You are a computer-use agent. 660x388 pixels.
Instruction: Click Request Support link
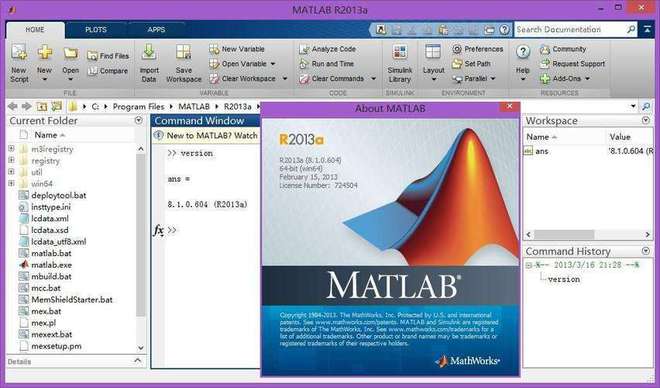tap(578, 64)
